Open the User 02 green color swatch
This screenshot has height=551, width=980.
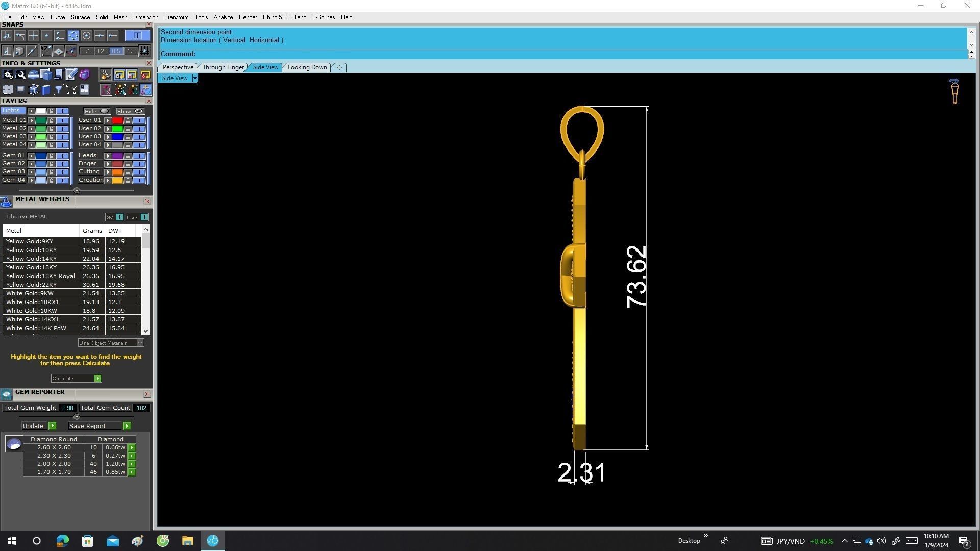point(117,129)
